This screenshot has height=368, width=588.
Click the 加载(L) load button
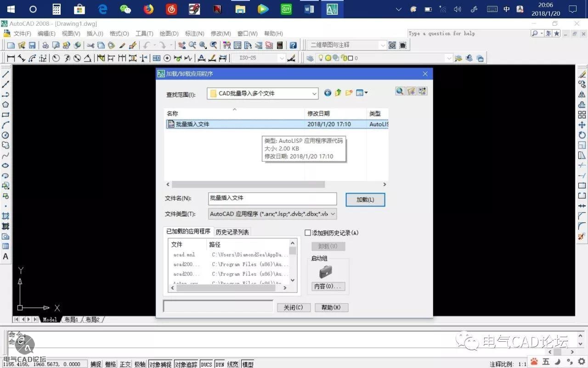tap(365, 200)
